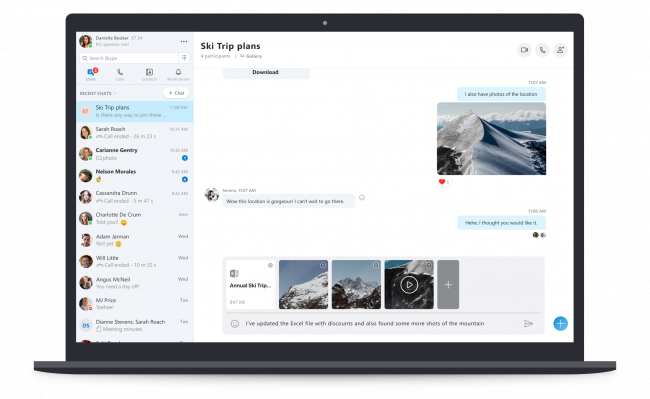Remove the Annual Ski Trip file attachment
This screenshot has height=399, width=650.
[x=270, y=265]
